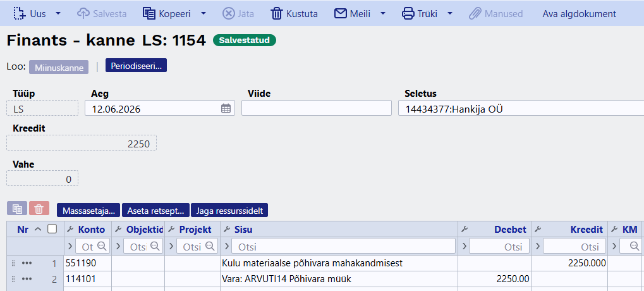Screen dimensions: 644x291
Task: Click the Sisu filter Otsi field
Action: [343, 246]
